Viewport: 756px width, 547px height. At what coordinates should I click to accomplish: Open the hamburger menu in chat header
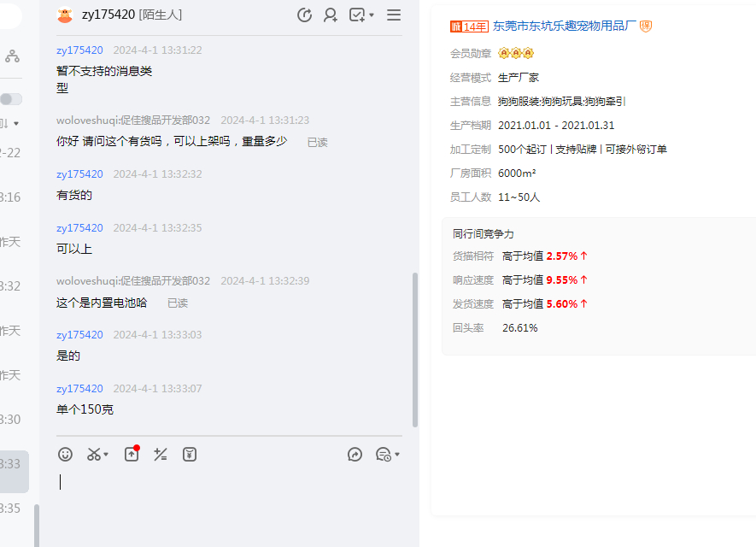pyautogui.click(x=394, y=15)
